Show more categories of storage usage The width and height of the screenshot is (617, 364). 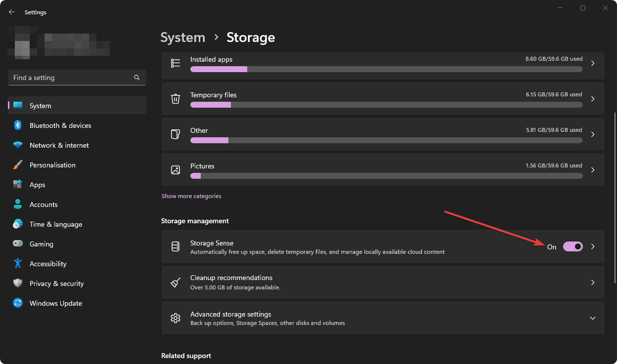click(x=191, y=196)
